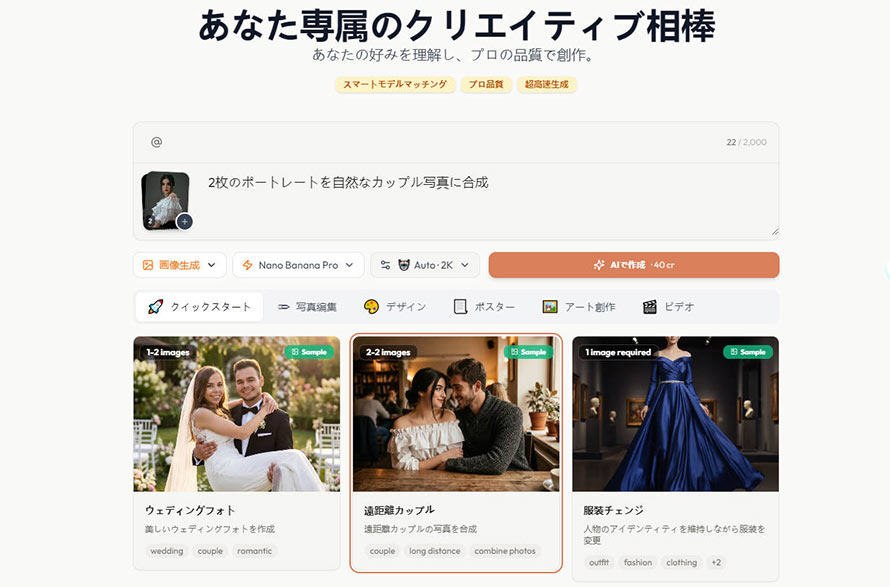Click the clapperboard icon beside ビデオ
This screenshot has width=890, height=587.
(650, 307)
